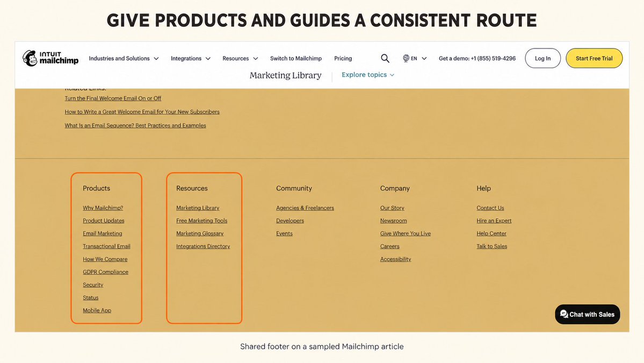Screen dimensions: 644x363
Task: Click Our Story footer link
Action: [x=392, y=208]
